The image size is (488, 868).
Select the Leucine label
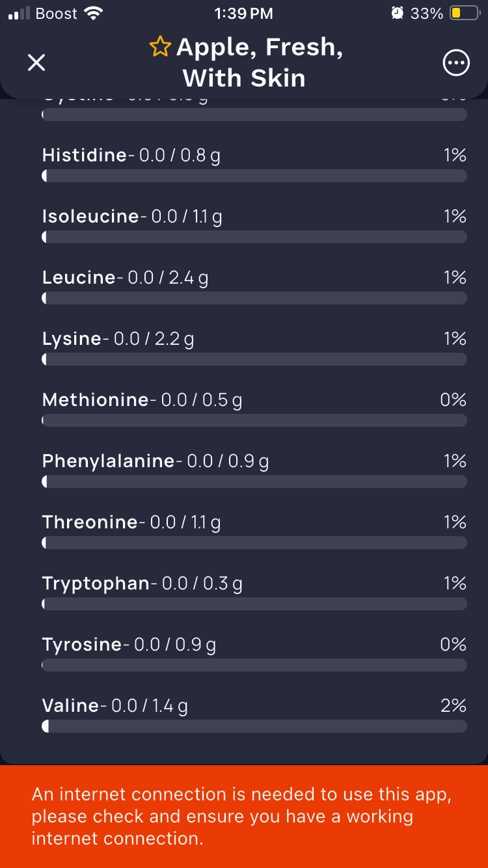[x=79, y=278]
